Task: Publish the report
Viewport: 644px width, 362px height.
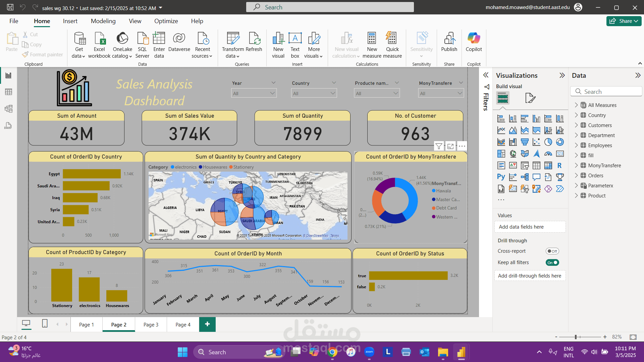Action: (x=449, y=44)
